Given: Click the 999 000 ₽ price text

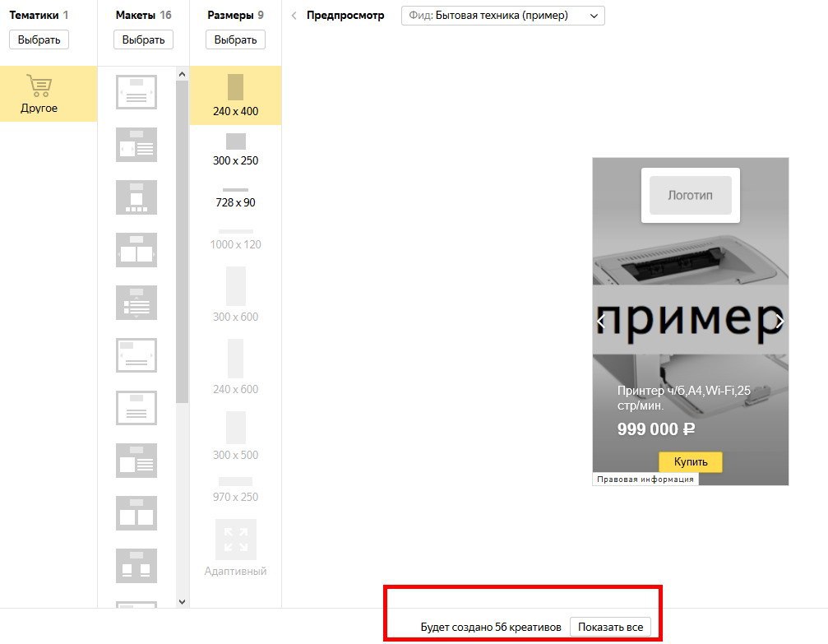Looking at the screenshot, I should (x=656, y=429).
